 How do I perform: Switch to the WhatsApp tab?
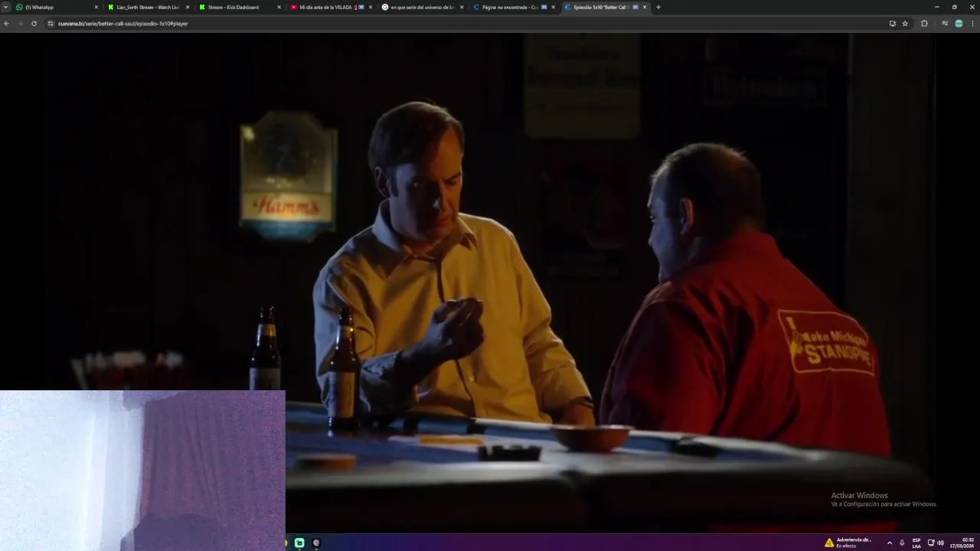point(57,7)
